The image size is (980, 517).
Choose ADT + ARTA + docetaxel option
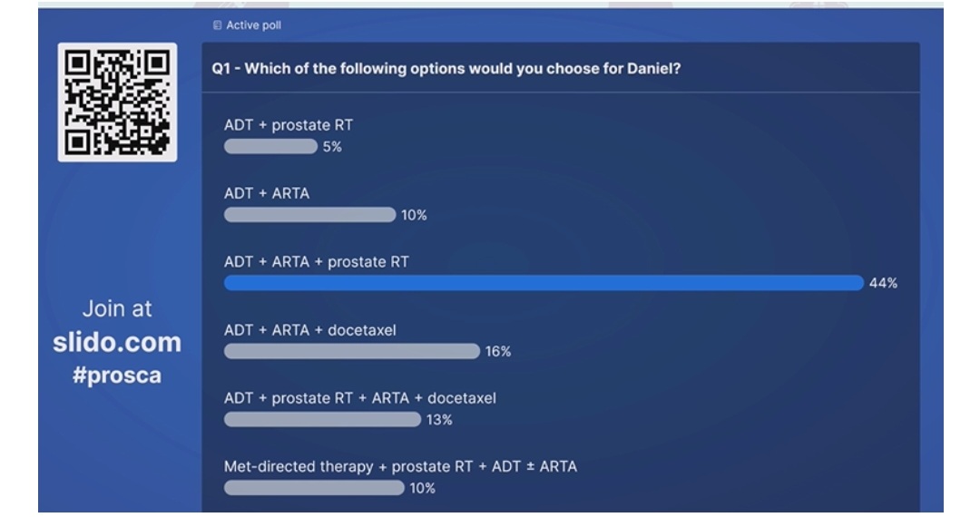(x=310, y=329)
